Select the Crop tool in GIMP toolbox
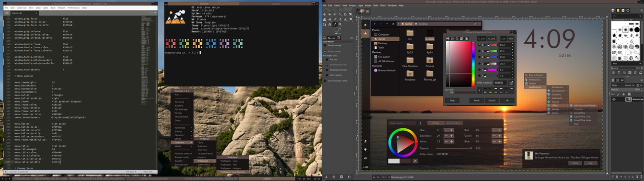This screenshot has height=181, width=644. tap(345, 14)
